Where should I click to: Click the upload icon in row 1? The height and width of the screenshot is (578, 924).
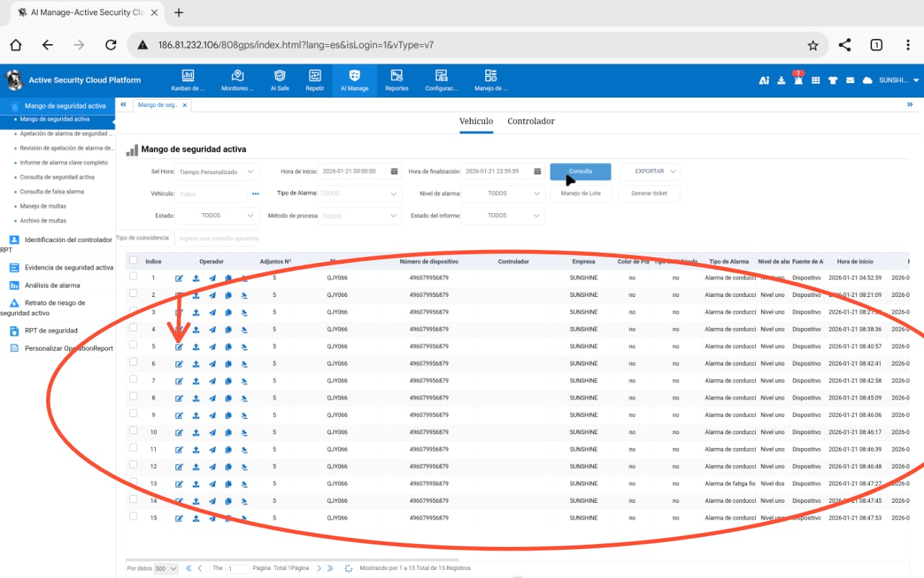[x=196, y=278]
